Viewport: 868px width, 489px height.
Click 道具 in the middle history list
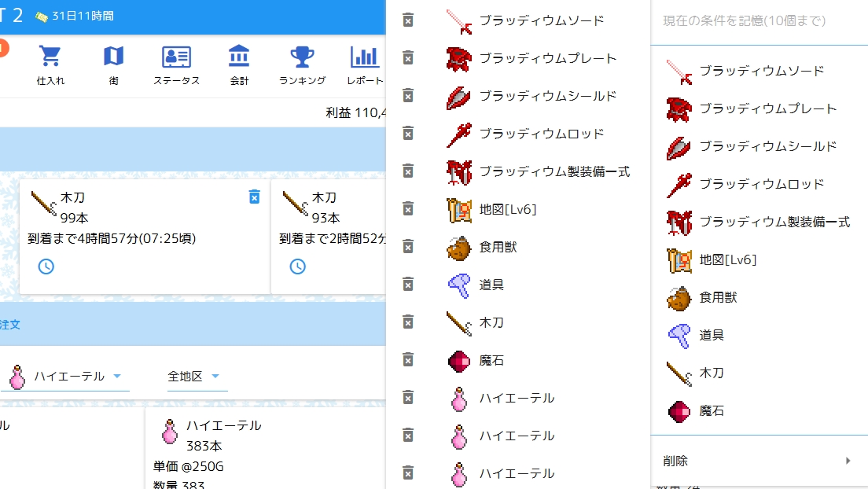[x=491, y=285]
